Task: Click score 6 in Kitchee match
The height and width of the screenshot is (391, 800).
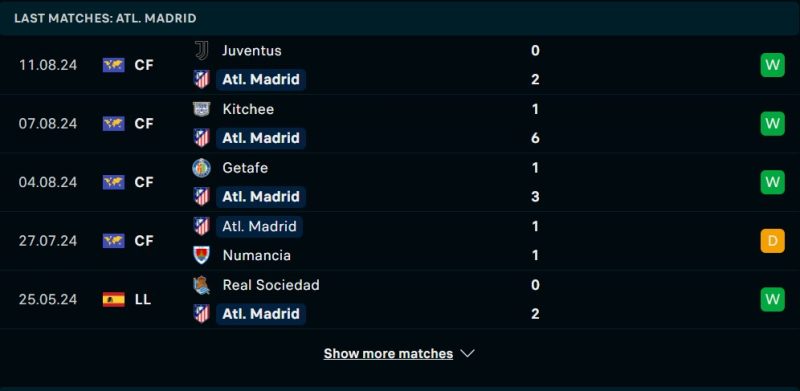Action: click(535, 138)
